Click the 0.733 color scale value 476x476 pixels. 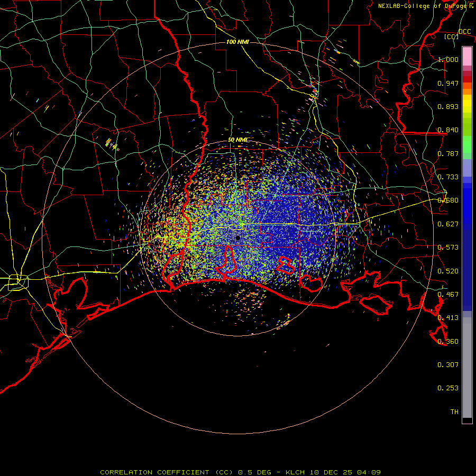point(448,177)
